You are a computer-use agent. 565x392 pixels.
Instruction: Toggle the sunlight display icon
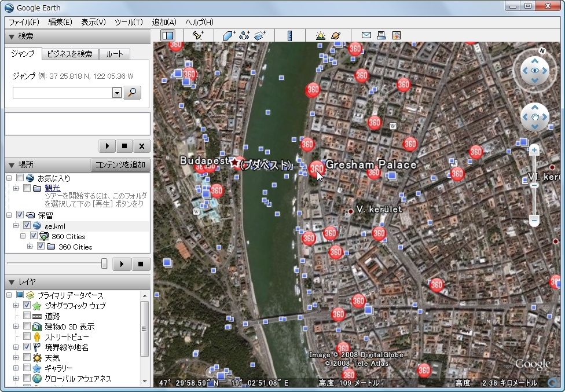(x=320, y=35)
